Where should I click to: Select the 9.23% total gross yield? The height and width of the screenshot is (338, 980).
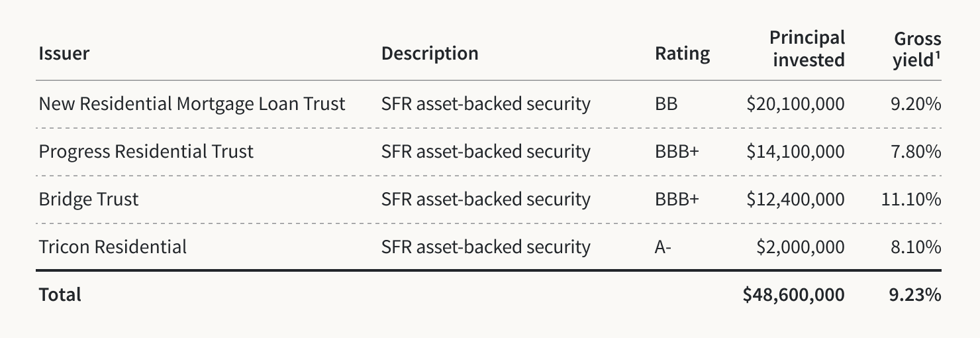(x=915, y=295)
